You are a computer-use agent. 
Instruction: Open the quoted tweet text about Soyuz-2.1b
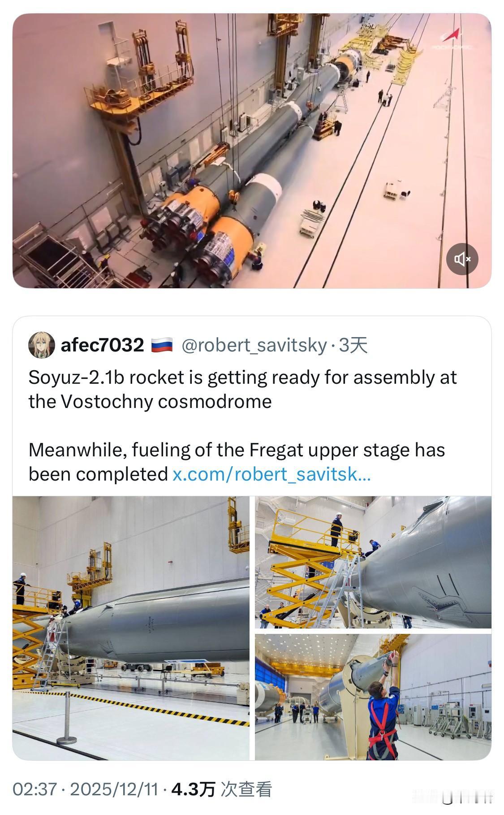pos(242,389)
